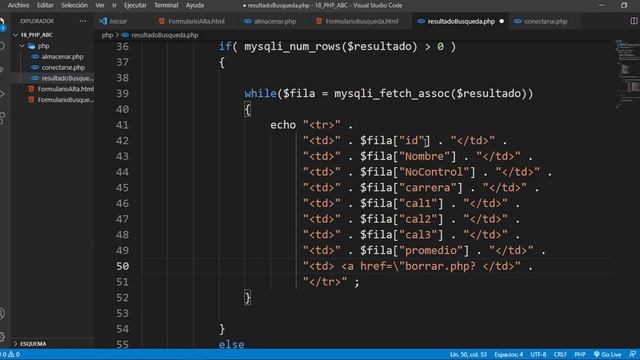Click the "Nombre" key on line 43
Image resolution: width=640 pixels, height=360 pixels.
(x=424, y=156)
